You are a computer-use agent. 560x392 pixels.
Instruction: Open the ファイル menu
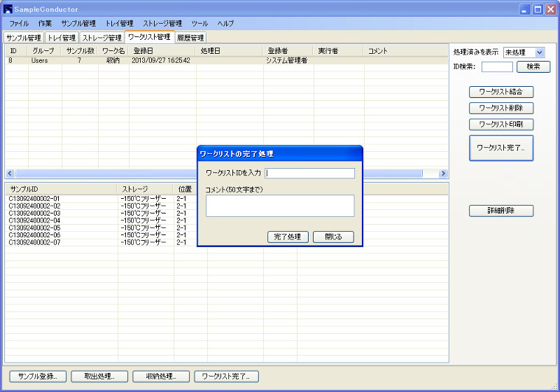pos(19,24)
